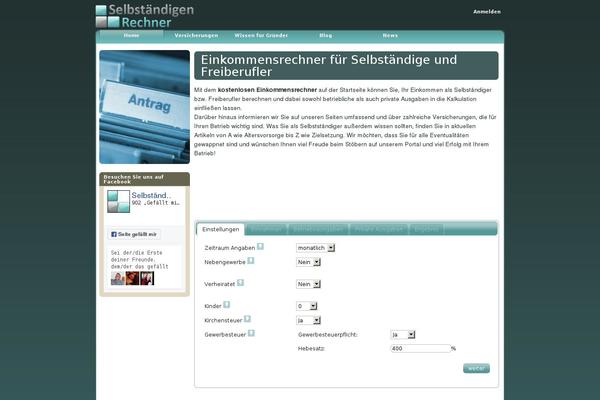600x400 pixels.
Task: Click the 'weiter' button
Action: click(x=476, y=368)
